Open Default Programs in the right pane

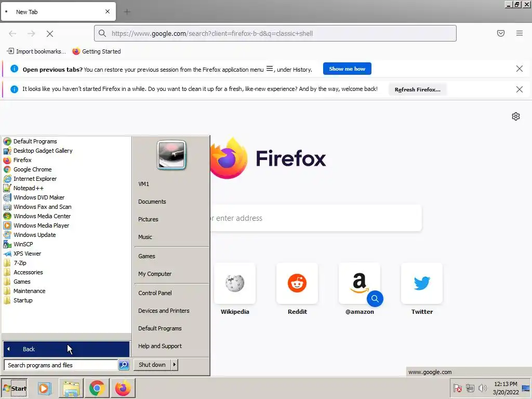point(160,328)
